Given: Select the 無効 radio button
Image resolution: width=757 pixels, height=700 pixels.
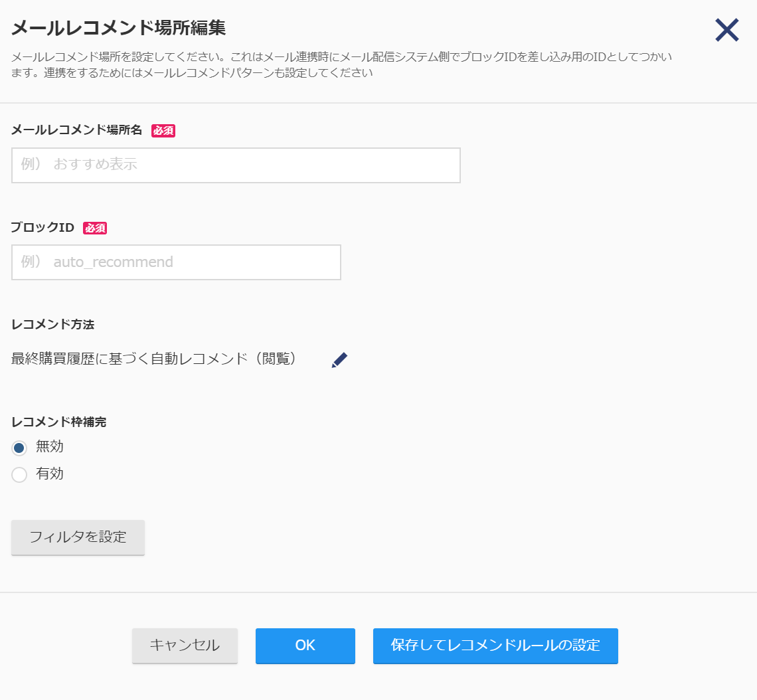Looking at the screenshot, I should pos(19,448).
